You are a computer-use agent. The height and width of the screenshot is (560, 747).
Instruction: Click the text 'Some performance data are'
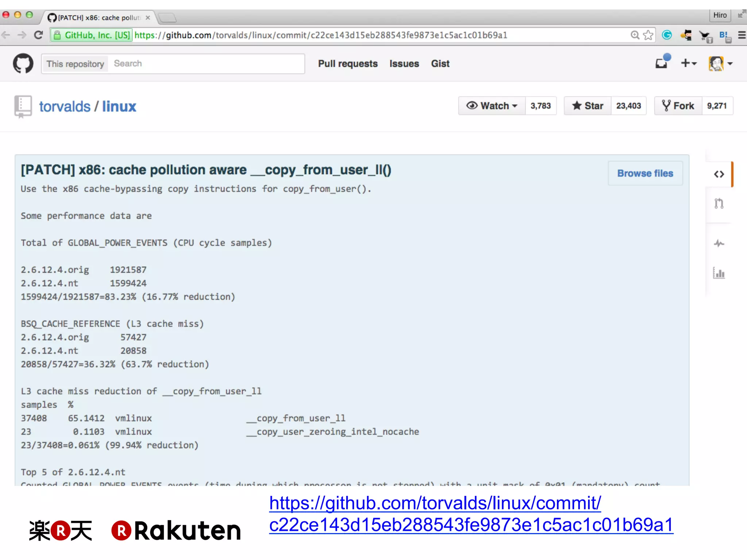point(86,216)
